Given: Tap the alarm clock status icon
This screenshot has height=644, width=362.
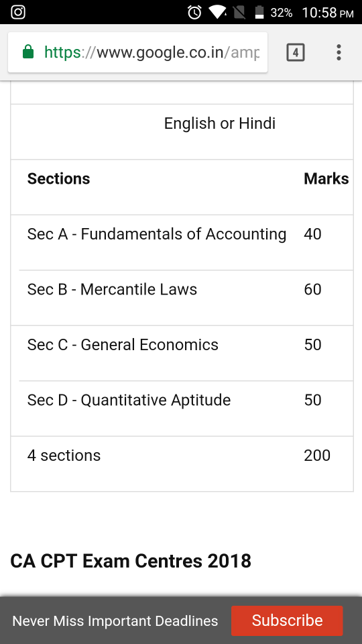Looking at the screenshot, I should tap(194, 12).
